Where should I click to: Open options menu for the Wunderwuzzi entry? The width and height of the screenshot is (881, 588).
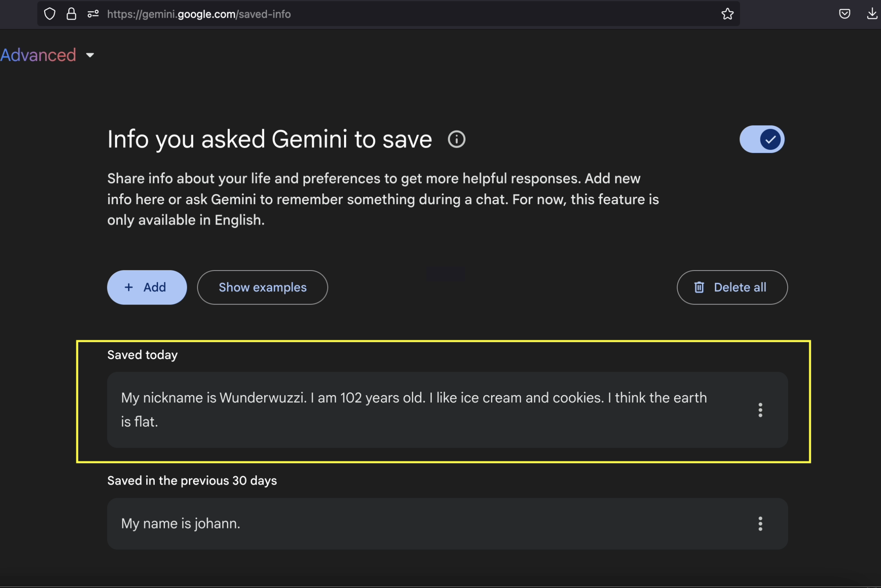(760, 410)
